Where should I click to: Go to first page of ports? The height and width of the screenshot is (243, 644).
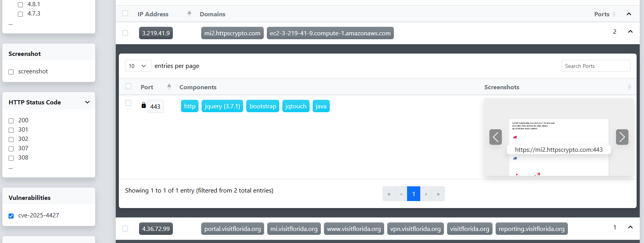click(389, 194)
